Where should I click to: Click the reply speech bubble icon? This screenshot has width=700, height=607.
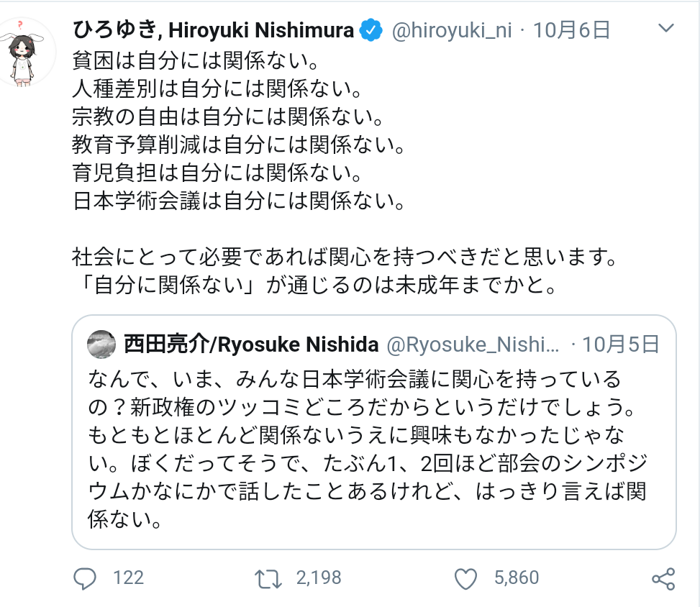[x=84, y=578]
